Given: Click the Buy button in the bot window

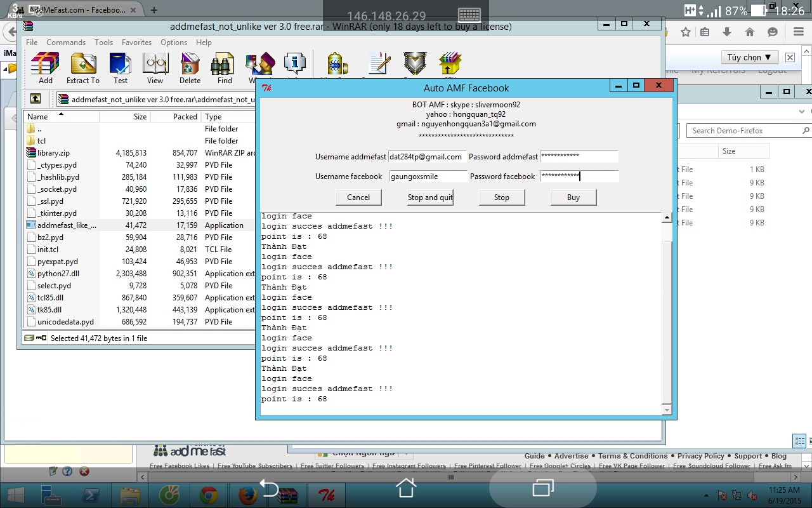Looking at the screenshot, I should tap(573, 197).
